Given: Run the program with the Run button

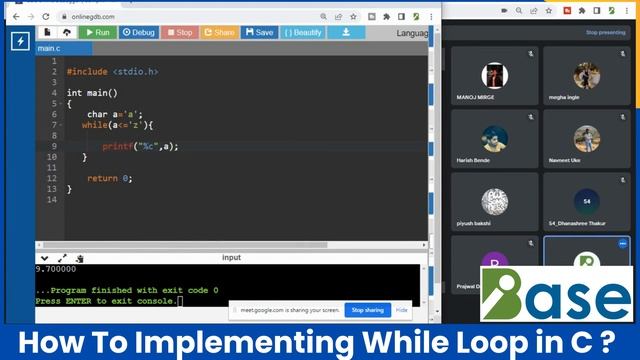Looking at the screenshot, I should point(98,32).
